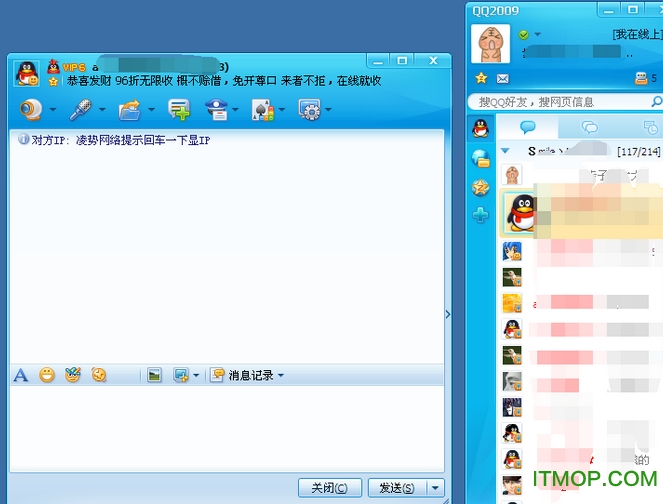
Task: Open magic emoticon icon in chat toolbar
Action: [x=73, y=375]
